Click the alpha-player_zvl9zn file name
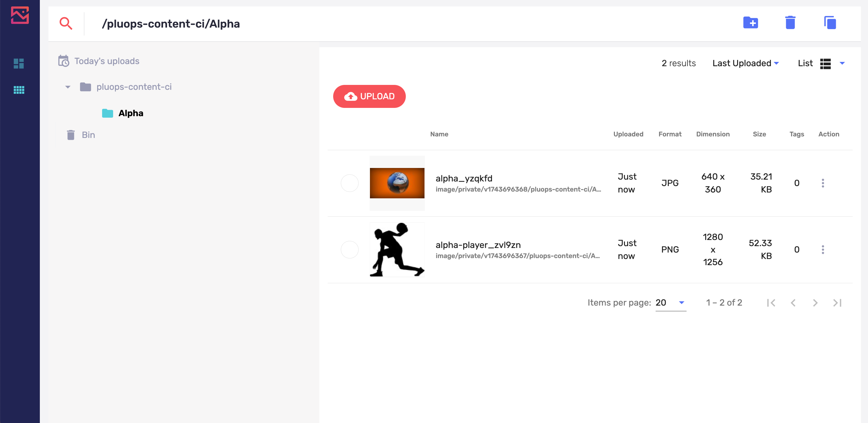 pos(478,245)
